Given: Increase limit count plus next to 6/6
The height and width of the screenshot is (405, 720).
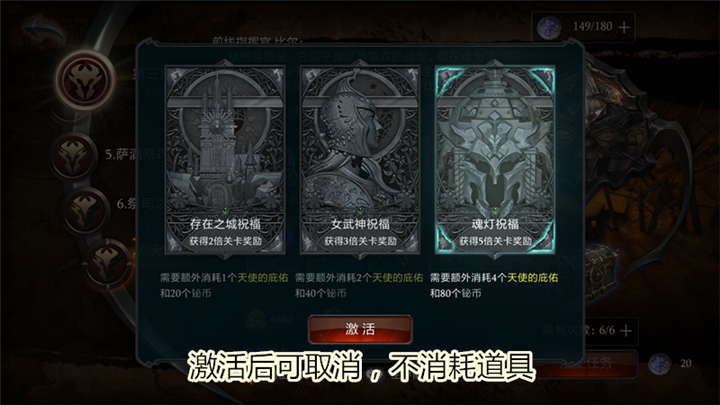Looking at the screenshot, I should (626, 331).
